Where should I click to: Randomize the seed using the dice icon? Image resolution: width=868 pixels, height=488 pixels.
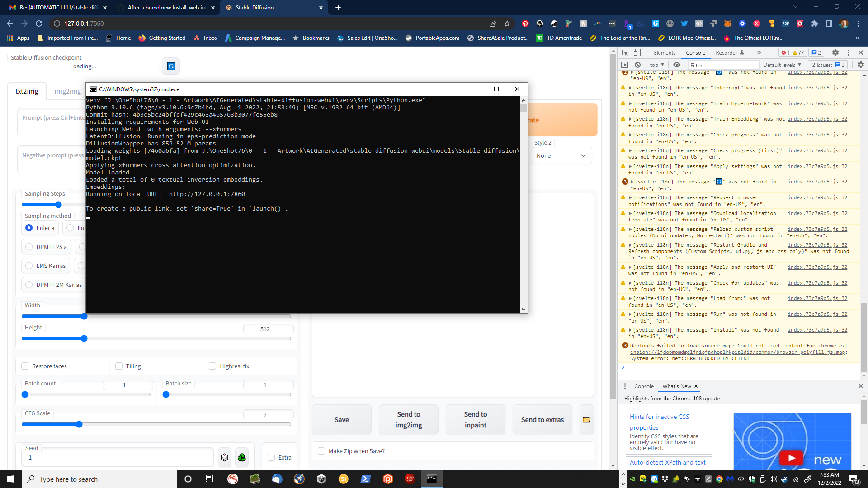click(x=225, y=457)
